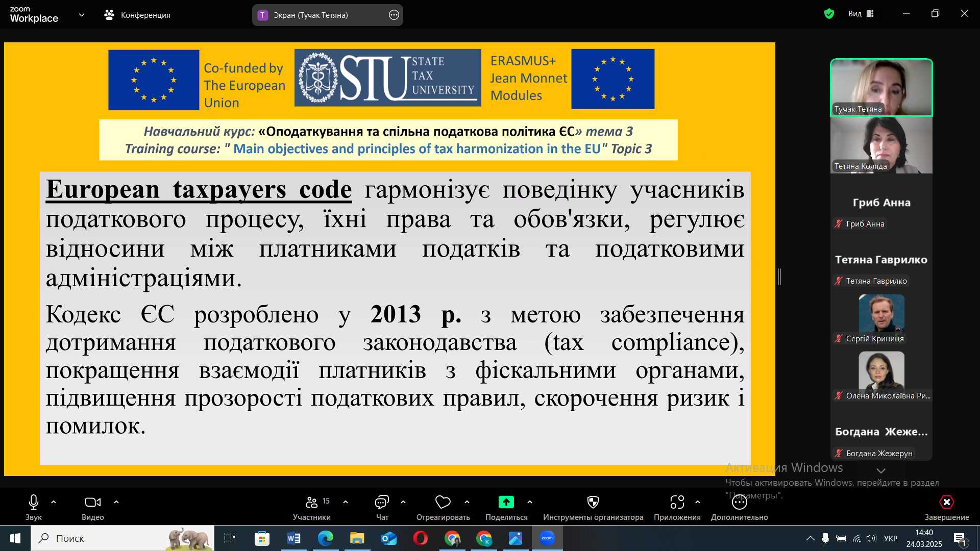Select Богдана Жежерун participant tile
980x551 pixels.
pyautogui.click(x=881, y=432)
